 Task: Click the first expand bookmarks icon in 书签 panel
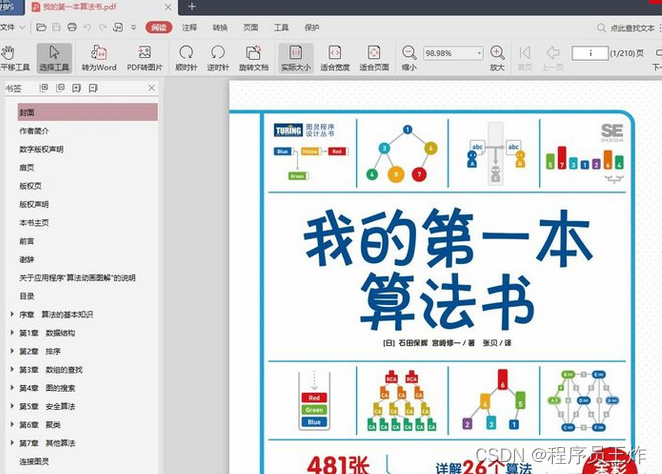tap(43, 88)
